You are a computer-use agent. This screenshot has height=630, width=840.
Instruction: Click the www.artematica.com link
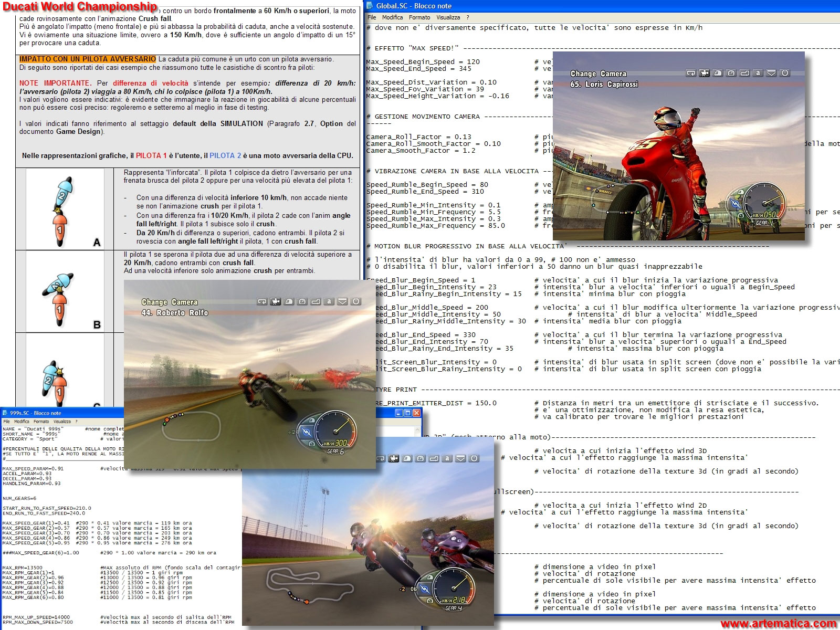(x=778, y=623)
